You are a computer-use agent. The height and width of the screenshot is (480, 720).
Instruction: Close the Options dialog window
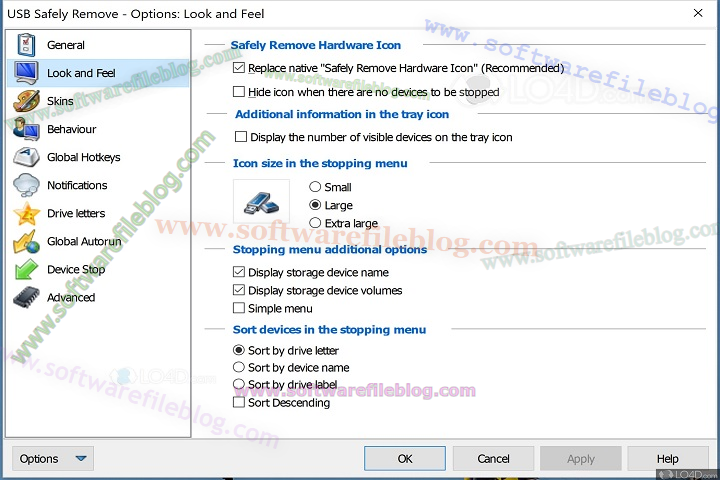click(698, 13)
